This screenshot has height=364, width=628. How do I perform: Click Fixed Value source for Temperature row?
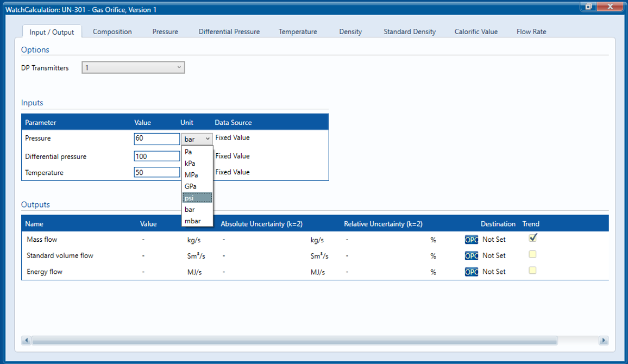click(233, 172)
